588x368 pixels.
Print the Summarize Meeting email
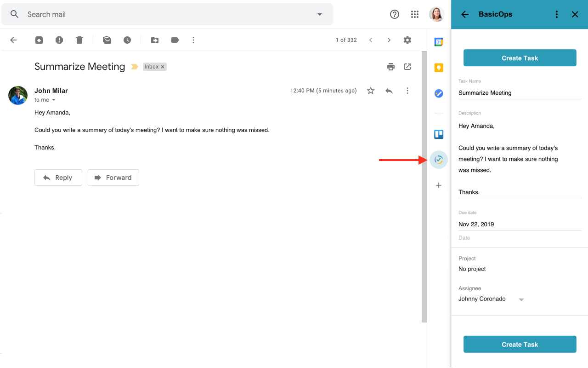pyautogui.click(x=391, y=67)
